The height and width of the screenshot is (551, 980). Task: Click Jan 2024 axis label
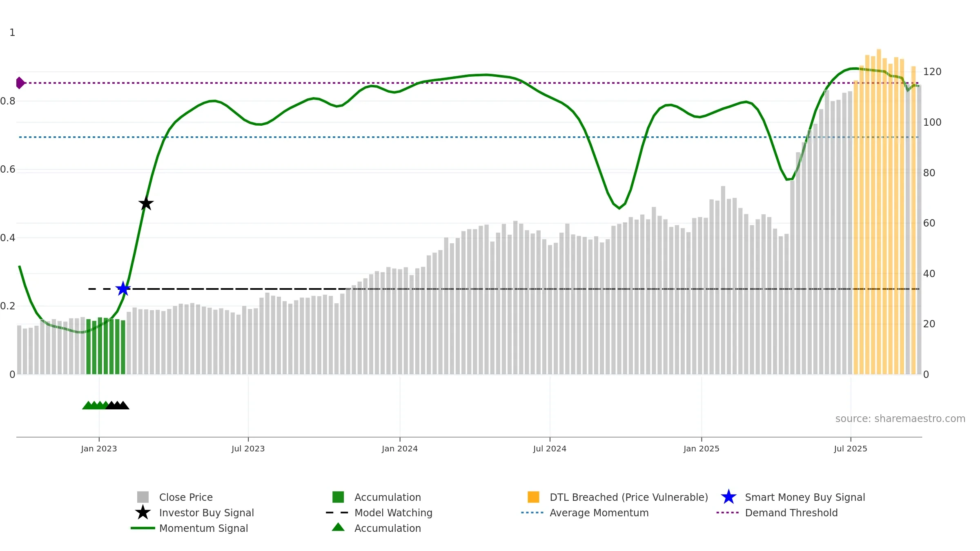click(400, 449)
